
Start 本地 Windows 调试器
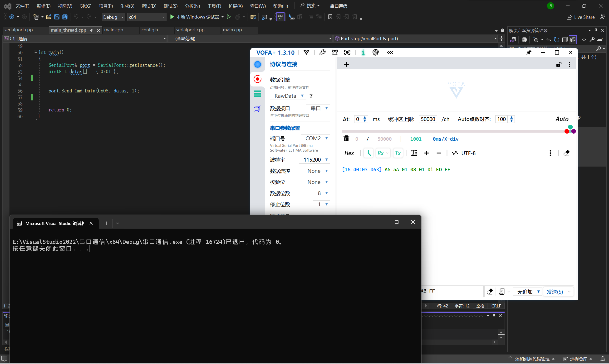pos(194,17)
